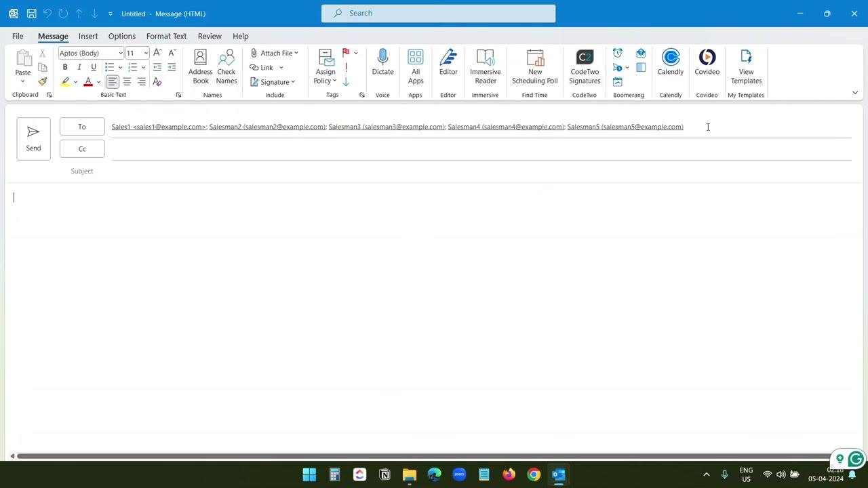This screenshot has height=488, width=868.
Task: Open the Calendly add-in
Action: (x=671, y=62)
